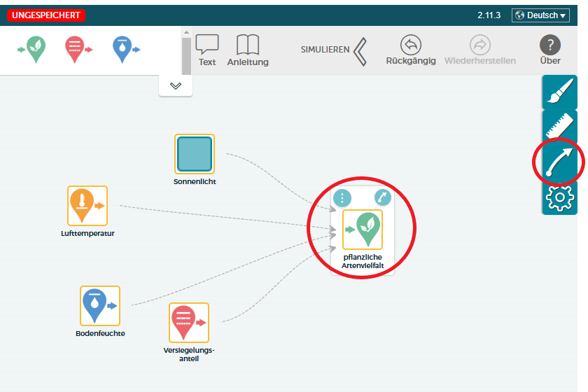
Task: Add Text annotation tool
Action: pos(207,50)
